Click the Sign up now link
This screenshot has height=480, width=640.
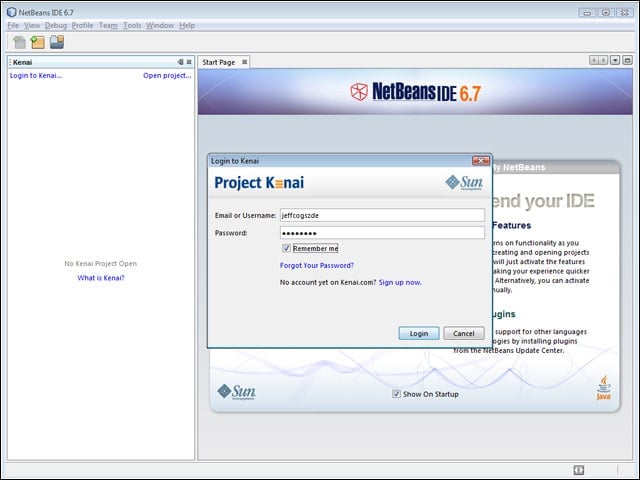tap(400, 282)
